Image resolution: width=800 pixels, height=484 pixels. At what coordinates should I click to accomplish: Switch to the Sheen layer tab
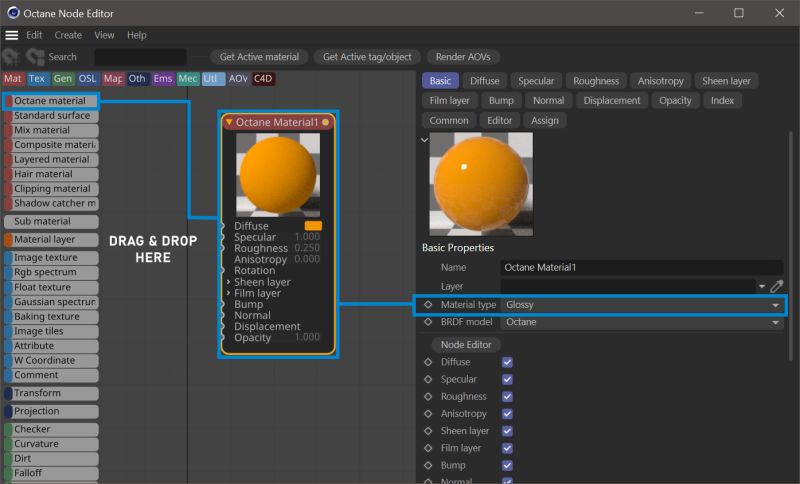[726, 81]
